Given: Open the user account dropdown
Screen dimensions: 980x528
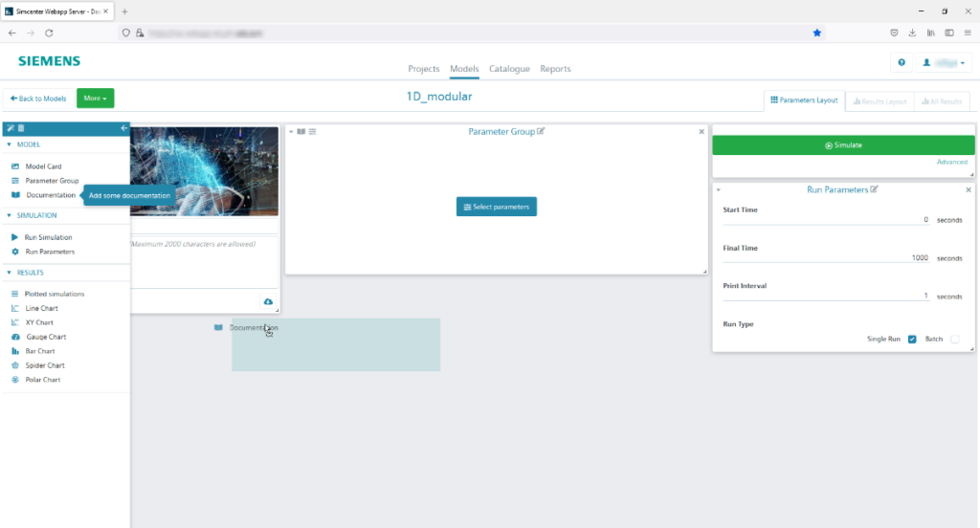Looking at the screenshot, I should 944,62.
